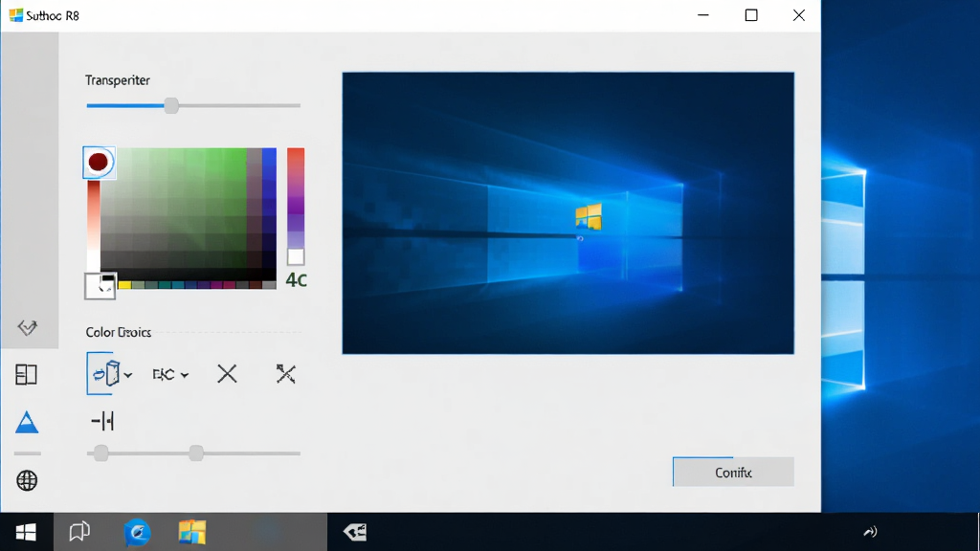Click the app icon in the title bar

pyautogui.click(x=15, y=15)
